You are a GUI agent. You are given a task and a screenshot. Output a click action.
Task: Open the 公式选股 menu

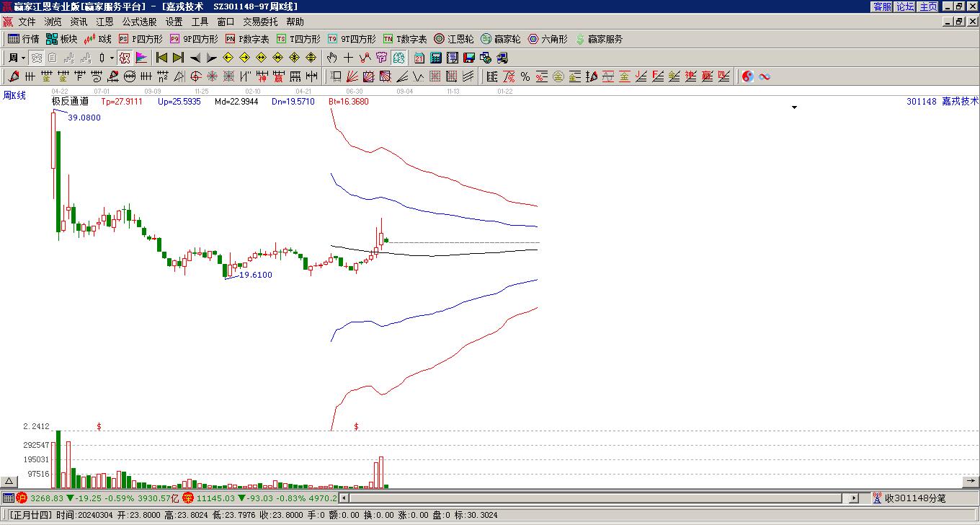[x=139, y=22]
